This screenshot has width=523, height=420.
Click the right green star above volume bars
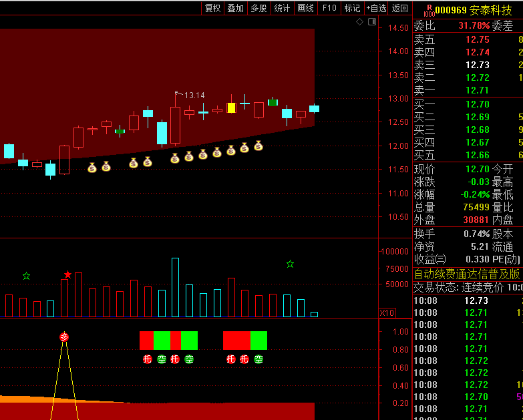[290, 264]
